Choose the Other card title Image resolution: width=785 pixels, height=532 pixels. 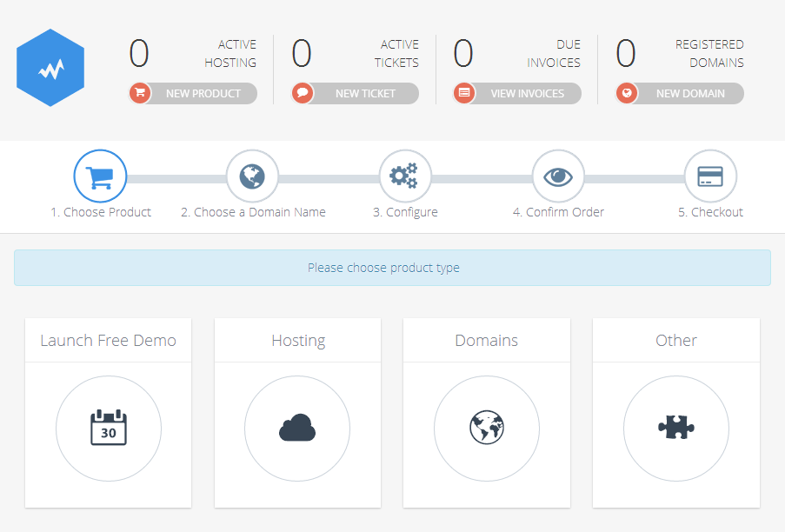tap(676, 340)
